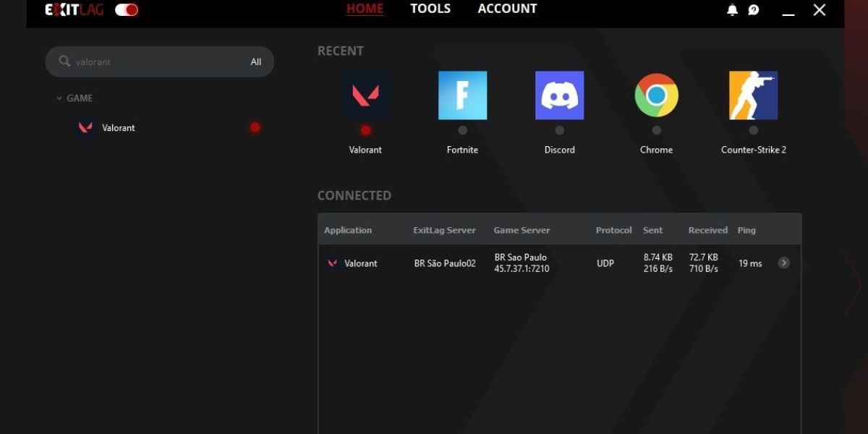Click the Chrome label in Recent
868x434 pixels.
tap(657, 150)
